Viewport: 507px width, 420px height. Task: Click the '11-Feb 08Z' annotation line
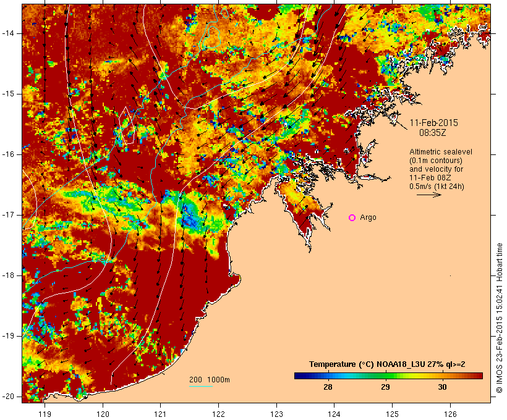(430, 178)
